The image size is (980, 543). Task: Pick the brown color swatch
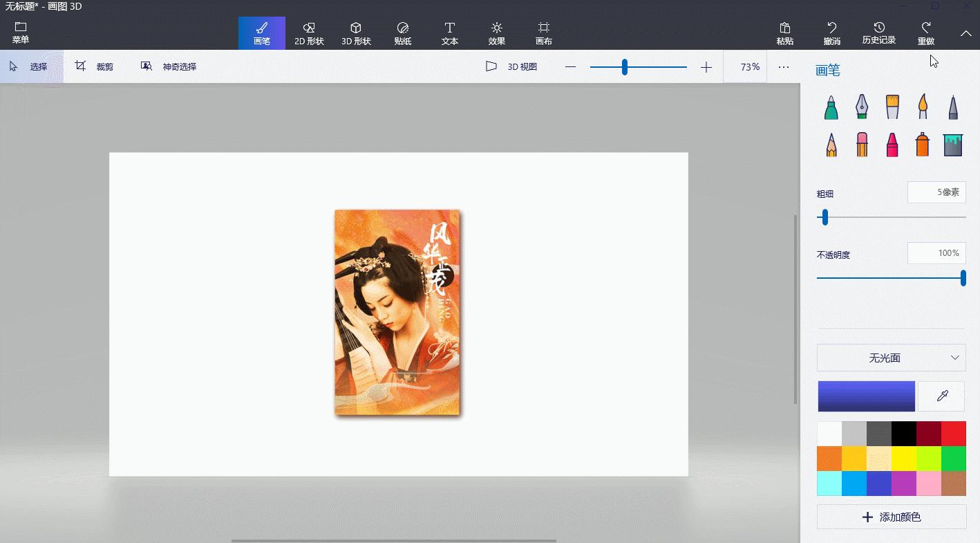[954, 484]
